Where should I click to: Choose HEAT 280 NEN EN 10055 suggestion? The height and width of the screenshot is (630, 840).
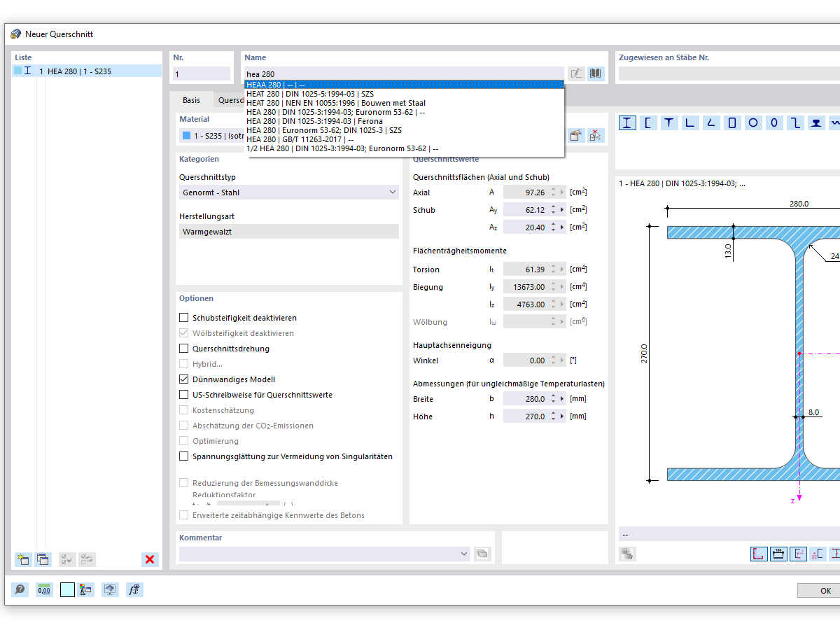(404, 103)
